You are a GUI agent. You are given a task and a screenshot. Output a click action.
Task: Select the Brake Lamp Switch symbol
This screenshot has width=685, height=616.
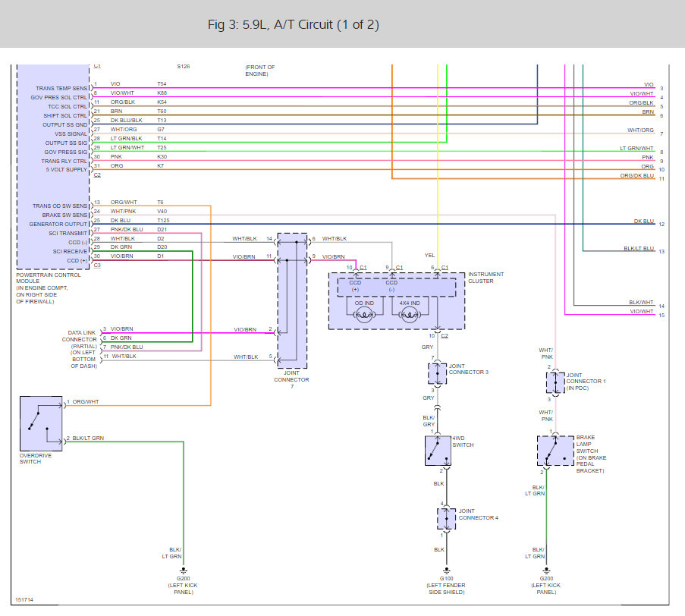pyautogui.click(x=555, y=451)
